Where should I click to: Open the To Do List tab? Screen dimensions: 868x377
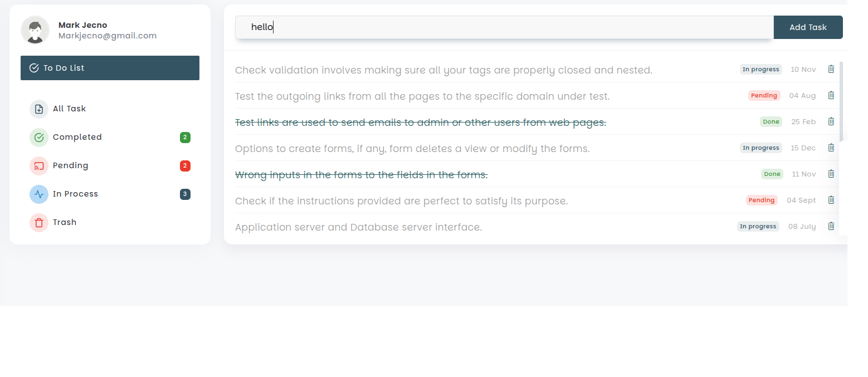coord(110,68)
